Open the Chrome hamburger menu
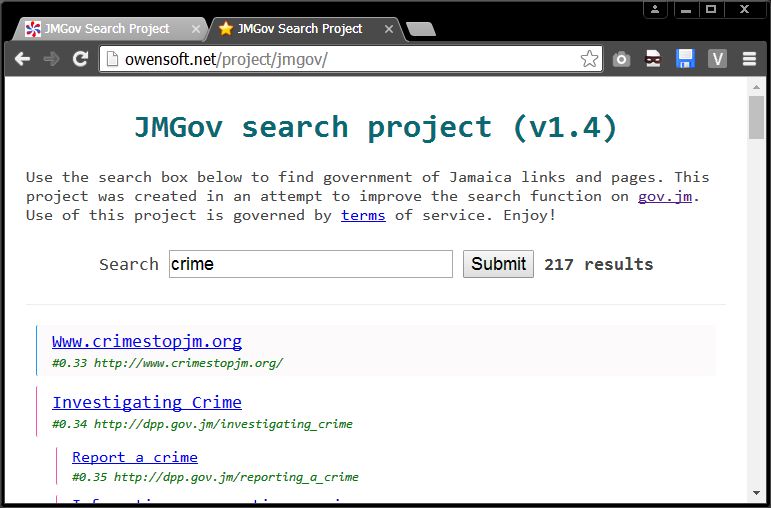Viewport: 771px width, 508px height. pyautogui.click(x=749, y=60)
